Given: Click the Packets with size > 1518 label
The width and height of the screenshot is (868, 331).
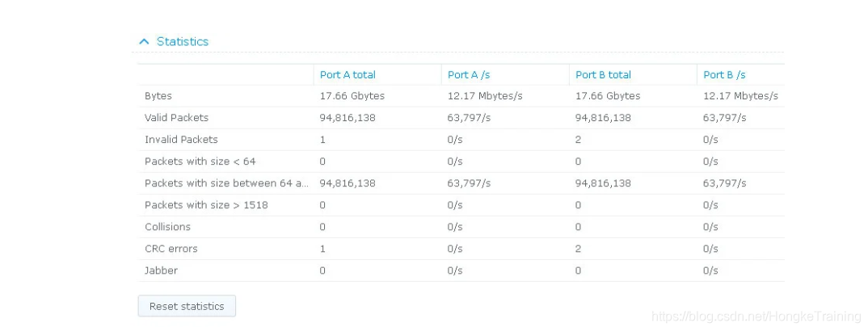Looking at the screenshot, I should (x=206, y=205).
